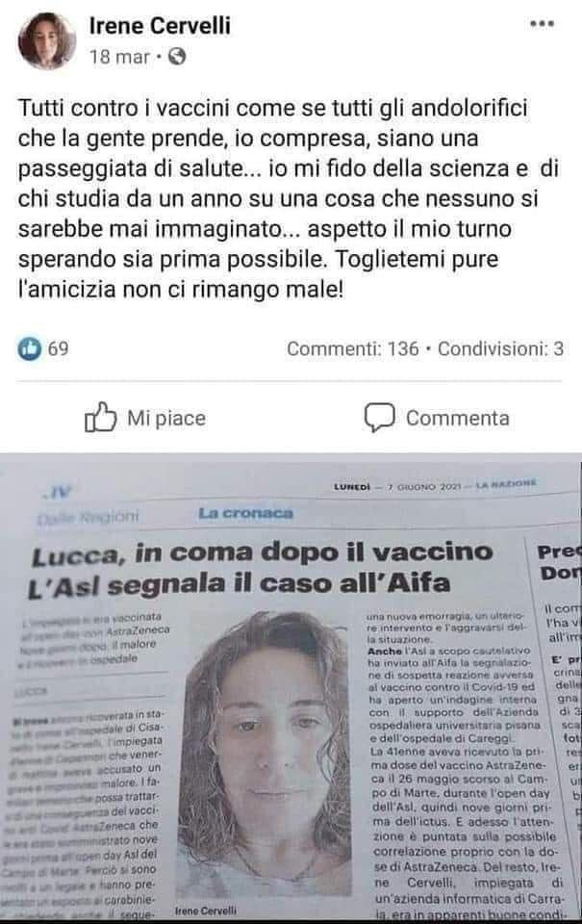Click the thumbs-up icon beside Mi piace
The height and width of the screenshot is (924, 582).
[101, 417]
